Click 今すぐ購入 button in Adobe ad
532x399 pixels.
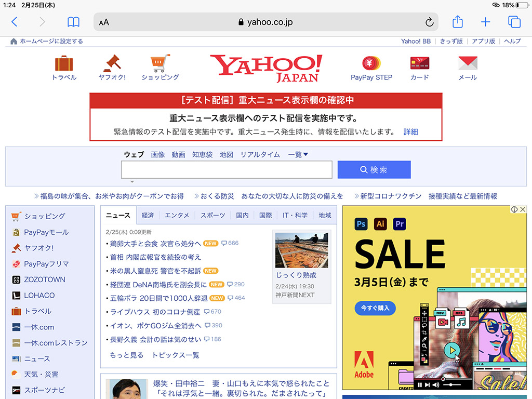375,308
